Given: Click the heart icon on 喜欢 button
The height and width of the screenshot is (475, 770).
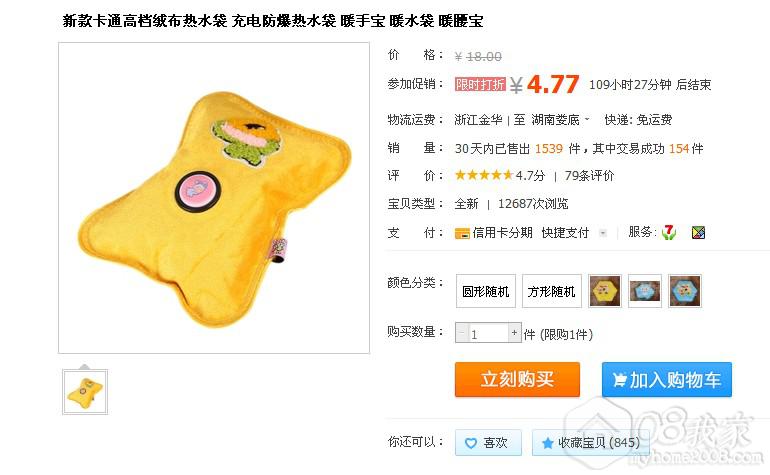Looking at the screenshot, I should 470,443.
